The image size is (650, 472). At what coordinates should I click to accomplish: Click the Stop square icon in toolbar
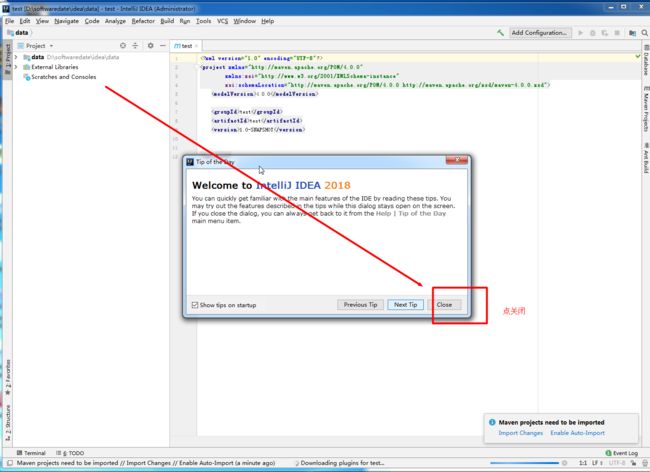point(617,33)
